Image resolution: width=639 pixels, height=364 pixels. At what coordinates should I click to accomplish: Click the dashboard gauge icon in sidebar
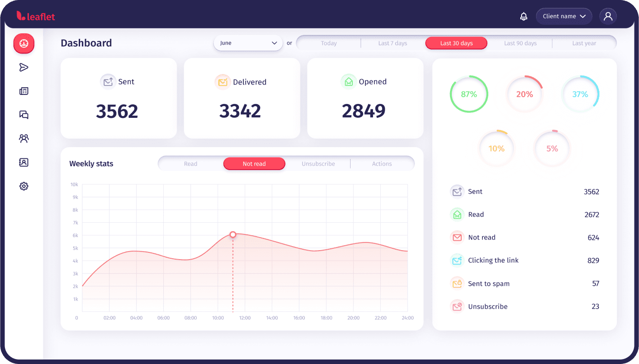pyautogui.click(x=24, y=44)
